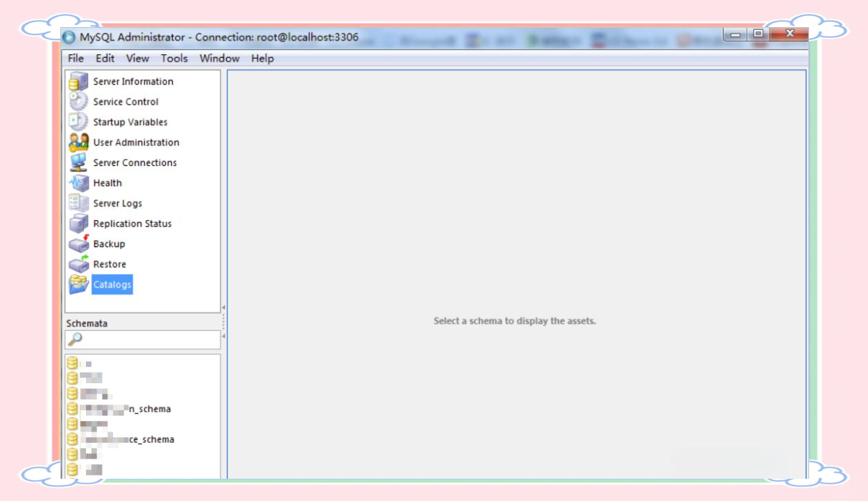Select the User Administration label
The image size is (868, 501).
pos(136,142)
